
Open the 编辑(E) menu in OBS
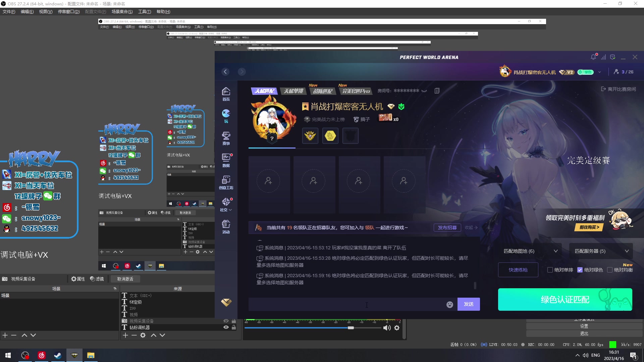[27, 12]
